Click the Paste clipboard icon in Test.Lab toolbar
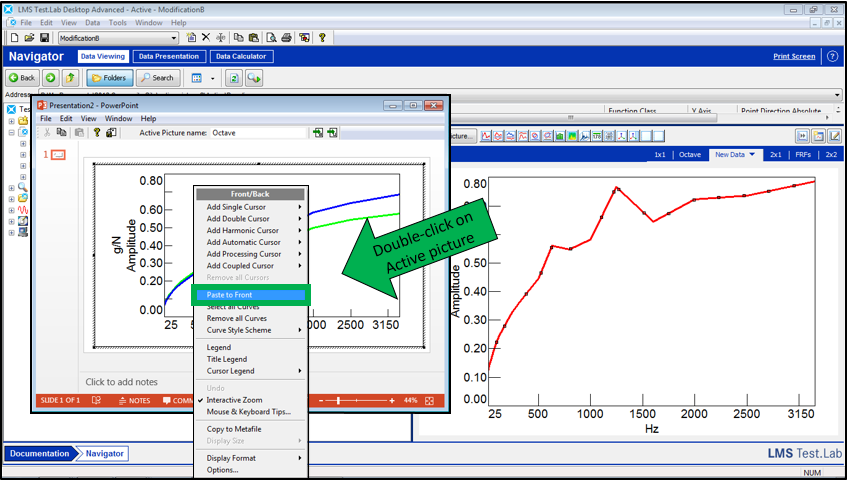The height and width of the screenshot is (481, 847). pyautogui.click(x=253, y=37)
